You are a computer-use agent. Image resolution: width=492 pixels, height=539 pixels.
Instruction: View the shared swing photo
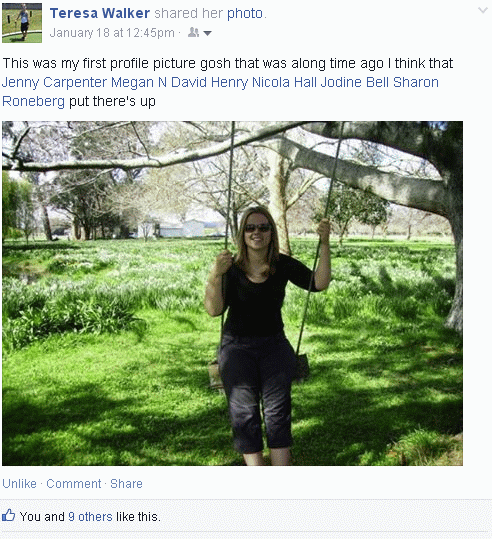[x=232, y=293]
